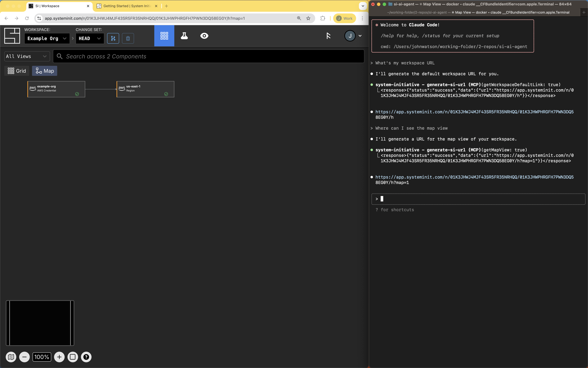
Task: Click the fit-to-screen square button
Action: pyautogui.click(x=73, y=357)
